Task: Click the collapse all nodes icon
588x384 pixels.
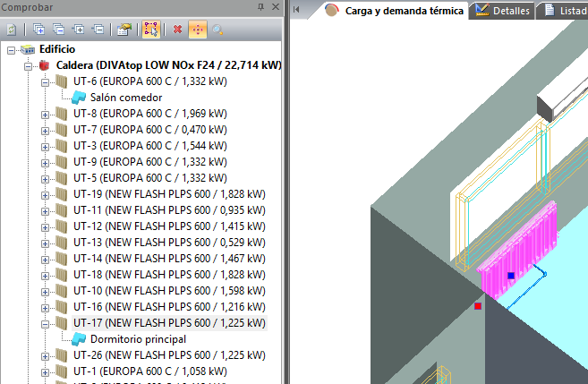Action: click(58, 30)
